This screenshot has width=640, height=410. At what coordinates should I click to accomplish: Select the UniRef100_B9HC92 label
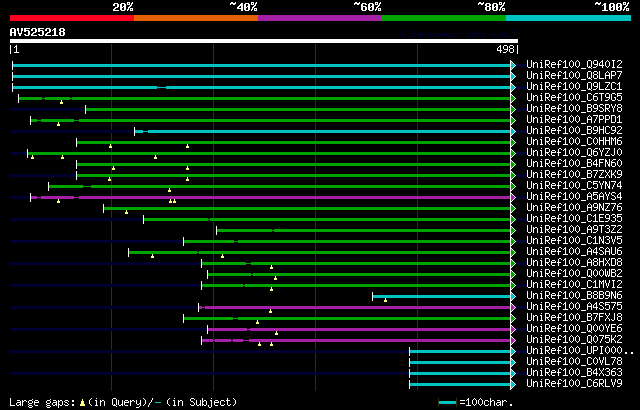[x=574, y=131]
